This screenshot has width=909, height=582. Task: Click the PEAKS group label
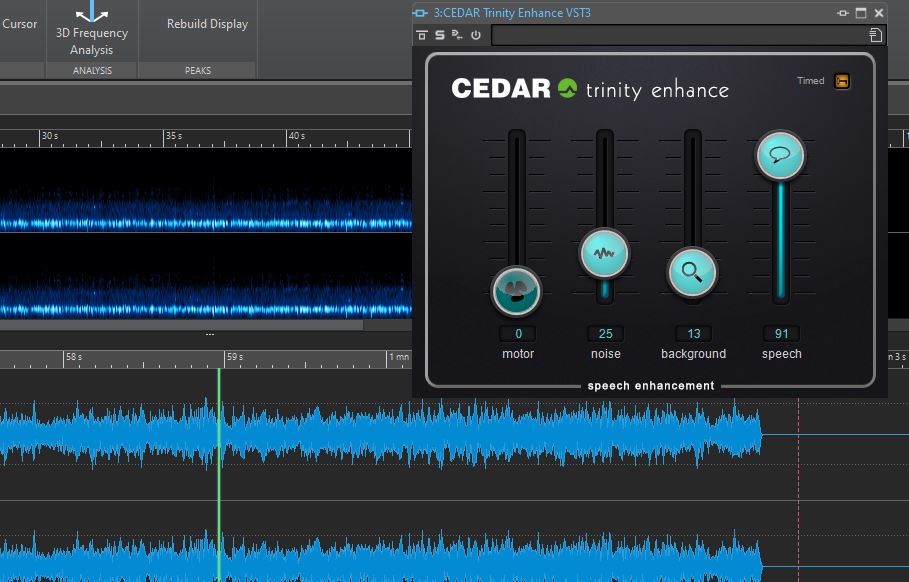(x=198, y=71)
